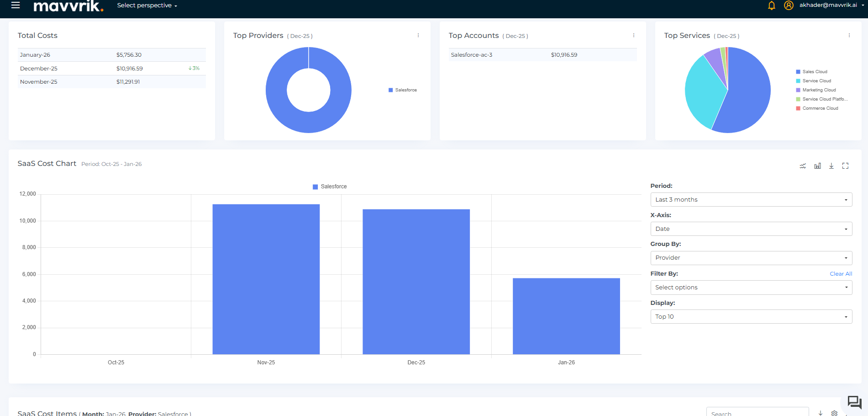Open the Display Top 10 dropdown
868x416 pixels.
pos(751,317)
